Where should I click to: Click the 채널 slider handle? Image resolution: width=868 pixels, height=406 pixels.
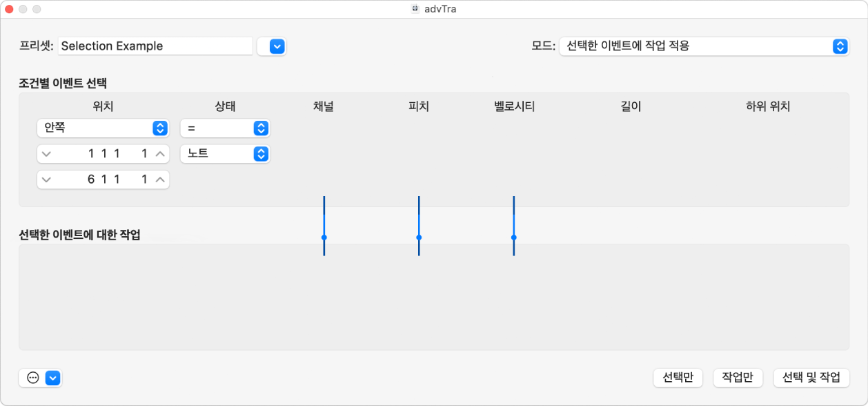(324, 238)
